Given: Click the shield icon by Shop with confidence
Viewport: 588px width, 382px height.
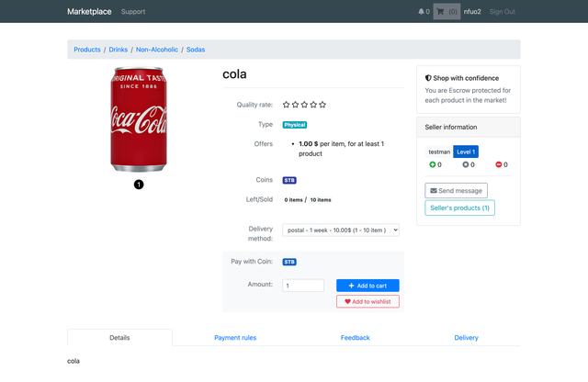Looking at the screenshot, I should click(428, 78).
